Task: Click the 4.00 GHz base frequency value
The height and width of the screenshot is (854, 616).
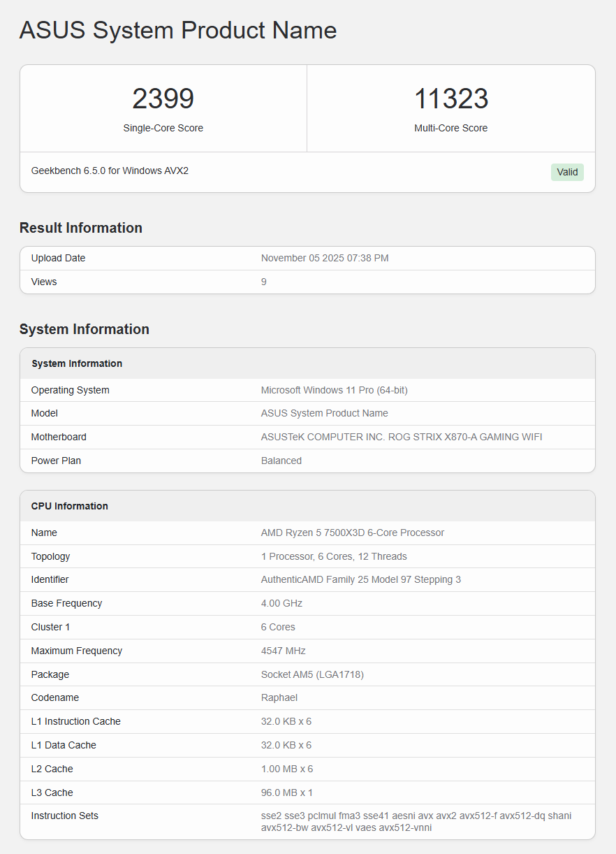Action: 282,603
